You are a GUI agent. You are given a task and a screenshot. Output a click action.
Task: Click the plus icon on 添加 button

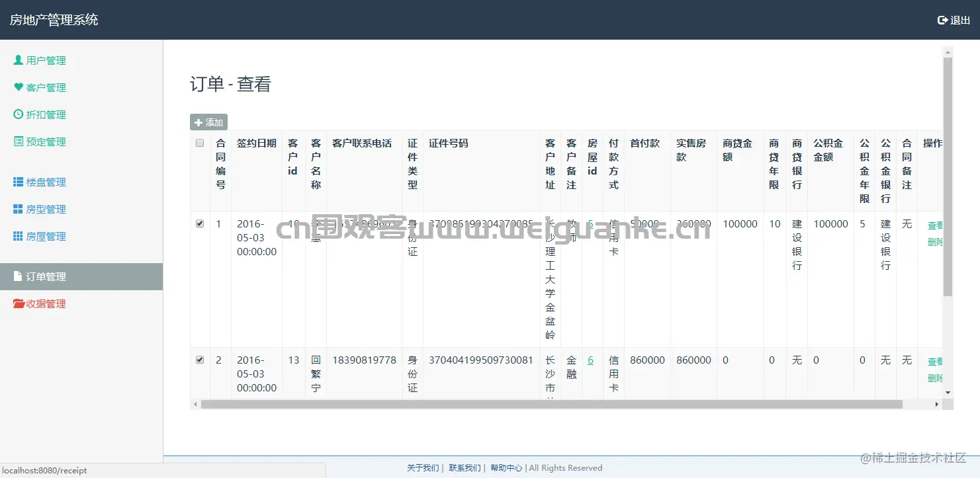pyautogui.click(x=199, y=122)
